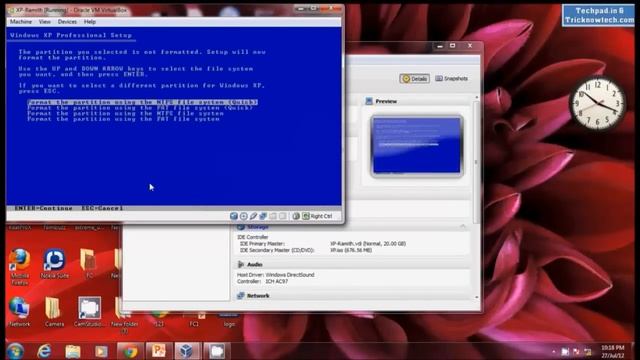This screenshot has width=640, height=360.
Task: Launch Internet Explorer from the taskbar
Action: coord(44,351)
